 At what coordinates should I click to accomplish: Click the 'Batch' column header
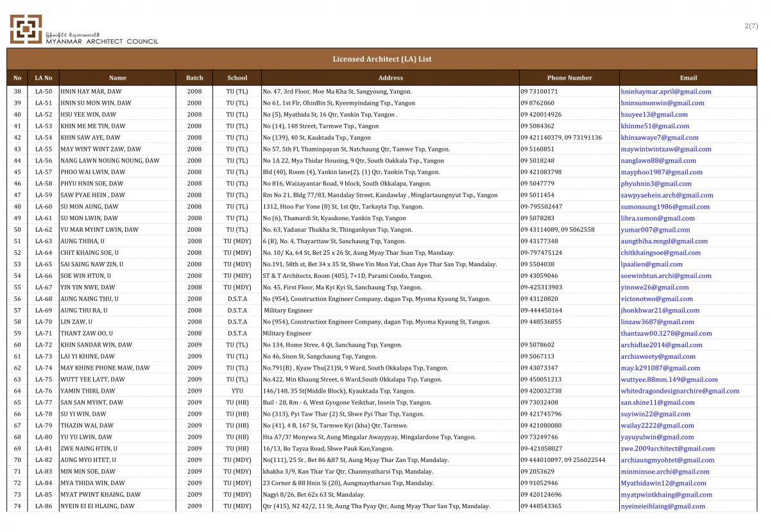point(194,78)
